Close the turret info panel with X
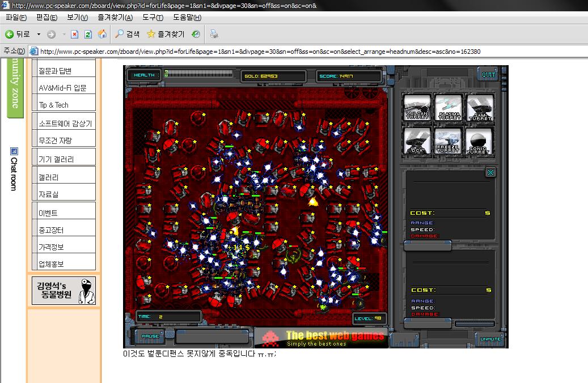This screenshot has height=383, width=588. click(x=490, y=172)
